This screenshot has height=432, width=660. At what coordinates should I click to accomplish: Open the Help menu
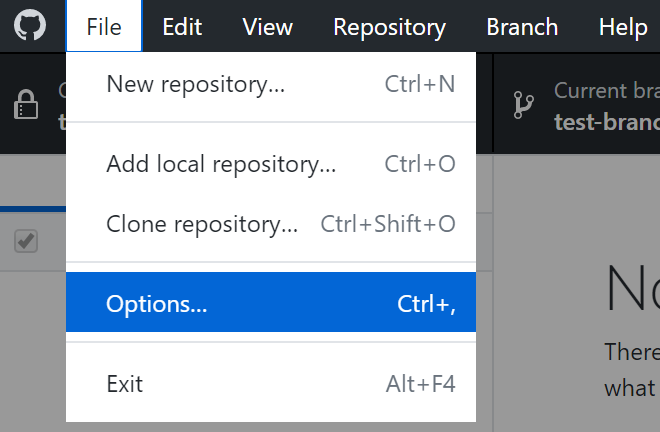(x=623, y=27)
